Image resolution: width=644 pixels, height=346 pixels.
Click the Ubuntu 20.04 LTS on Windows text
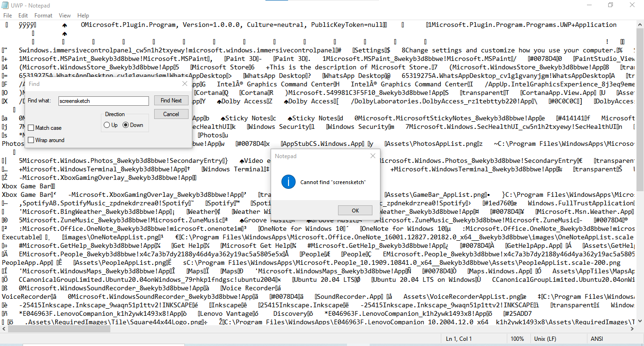pyautogui.click(x=426, y=280)
